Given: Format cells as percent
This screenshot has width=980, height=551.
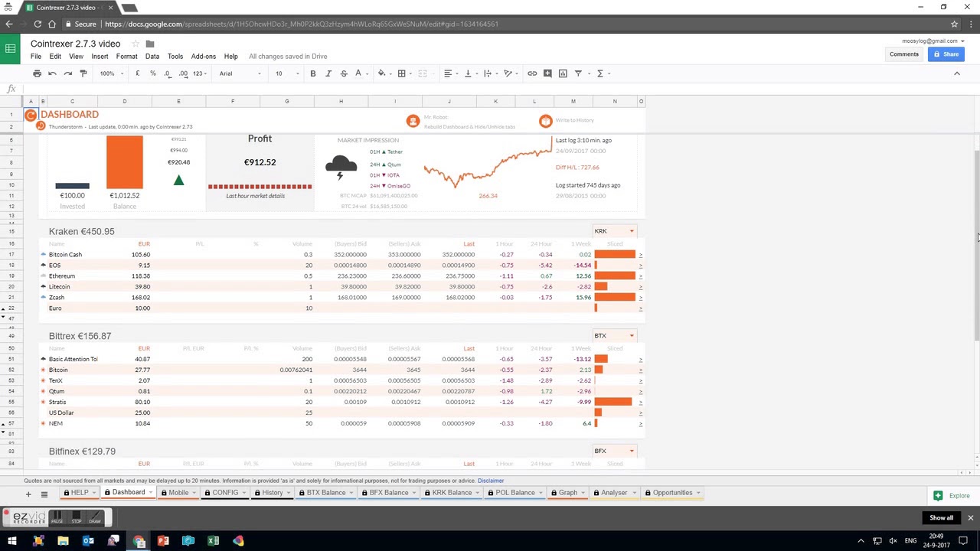Looking at the screenshot, I should (x=152, y=73).
